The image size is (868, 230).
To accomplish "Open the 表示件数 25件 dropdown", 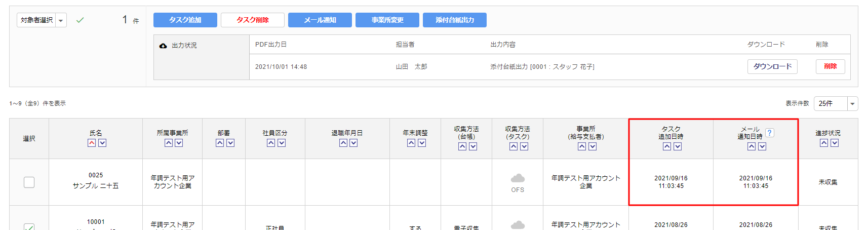I will 836,103.
